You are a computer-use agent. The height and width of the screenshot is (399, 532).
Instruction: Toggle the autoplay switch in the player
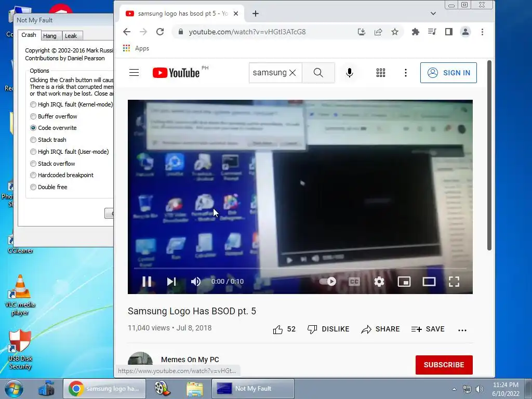(328, 281)
